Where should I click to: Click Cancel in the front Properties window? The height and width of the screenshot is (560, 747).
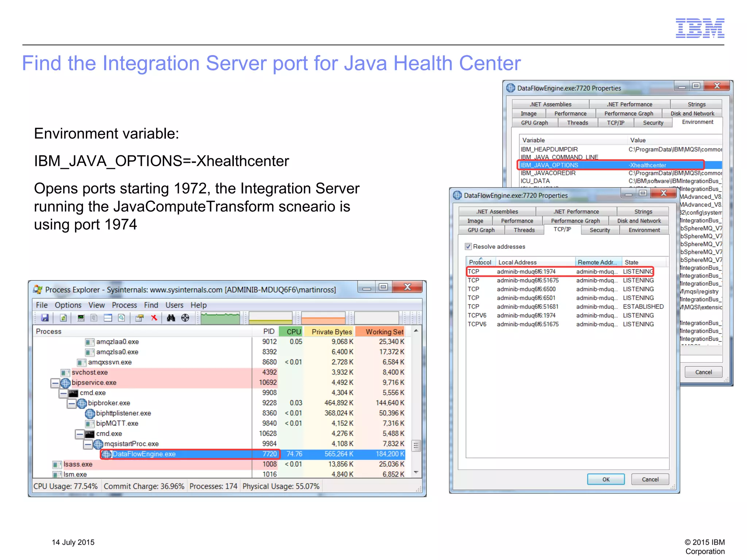tap(650, 479)
